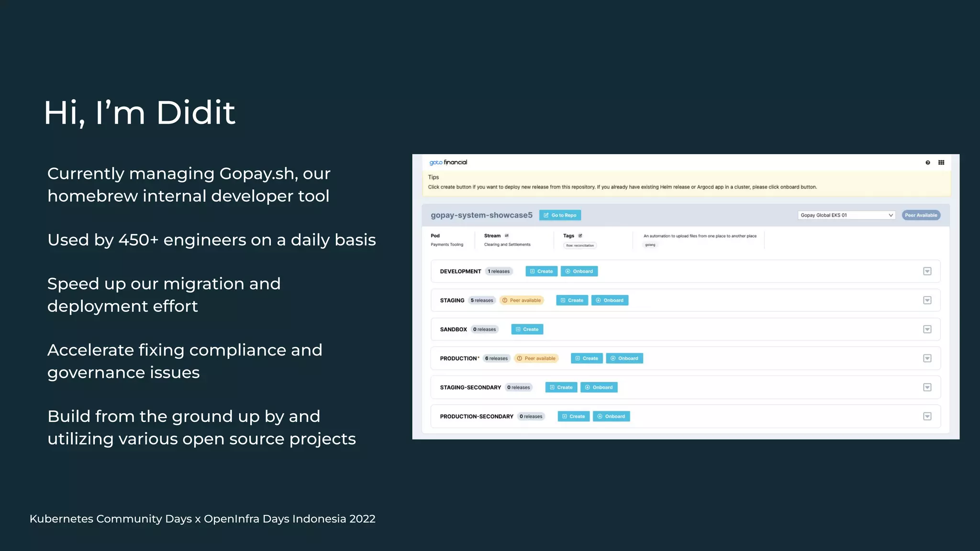Image resolution: width=980 pixels, height=551 pixels.
Task: Click the Peer Available pill button
Action: [x=921, y=215]
